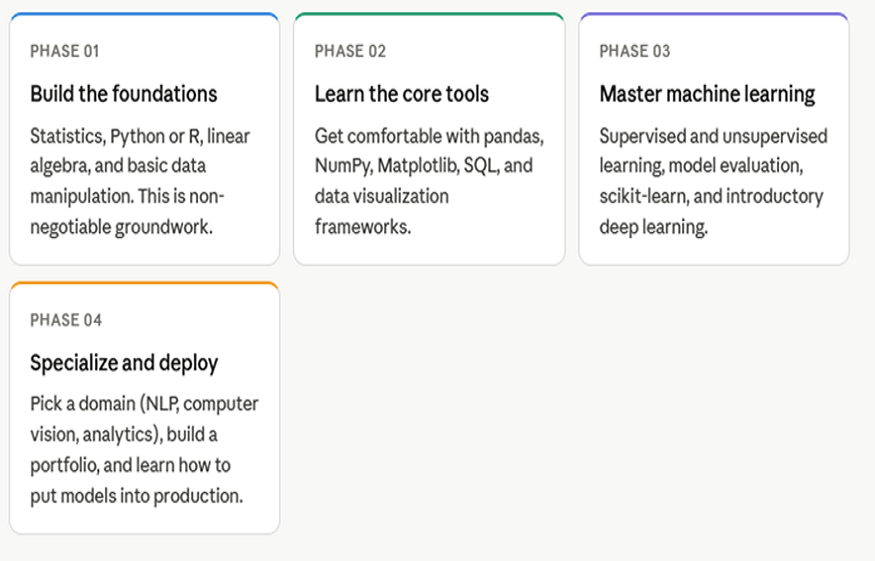Click the orange top border of the Phase 04 card
The height and width of the screenshot is (561, 875).
point(144,284)
